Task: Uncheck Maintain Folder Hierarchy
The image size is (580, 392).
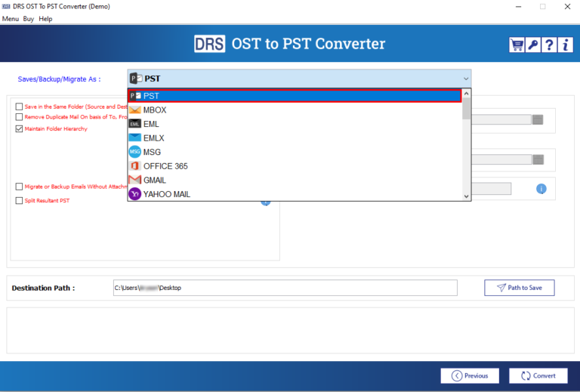Action: coord(19,129)
